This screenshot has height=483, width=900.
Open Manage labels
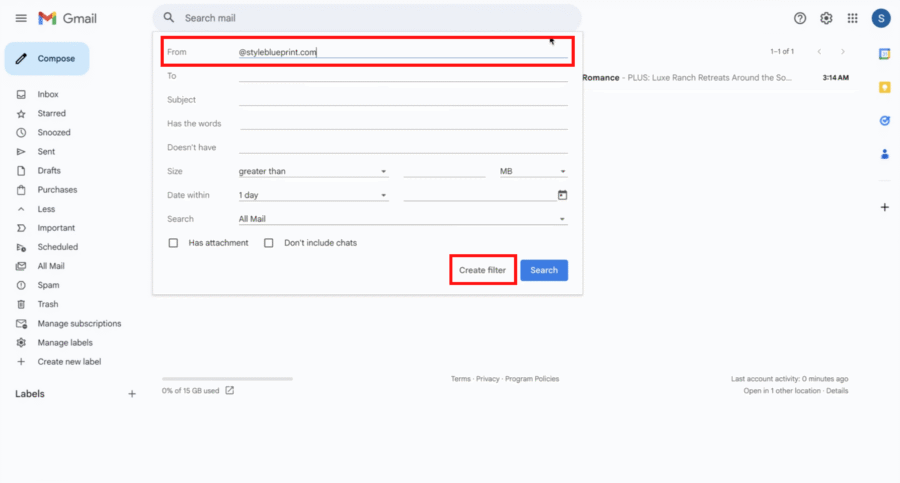coord(65,343)
